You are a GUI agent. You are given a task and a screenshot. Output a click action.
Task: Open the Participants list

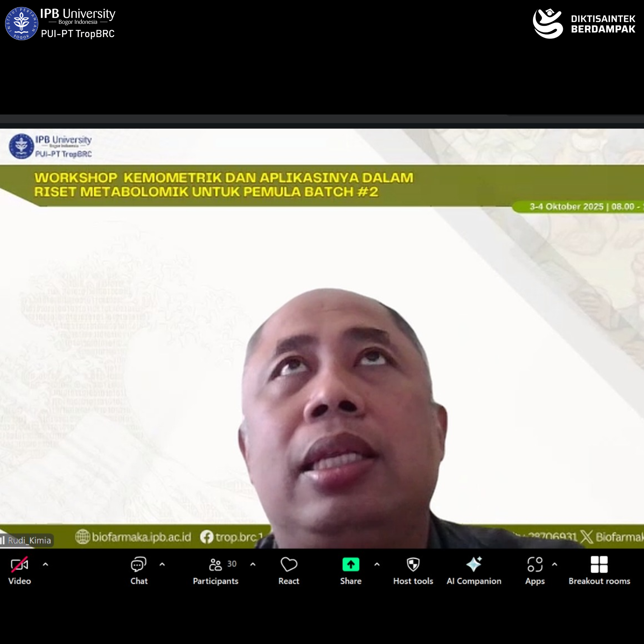(x=216, y=565)
